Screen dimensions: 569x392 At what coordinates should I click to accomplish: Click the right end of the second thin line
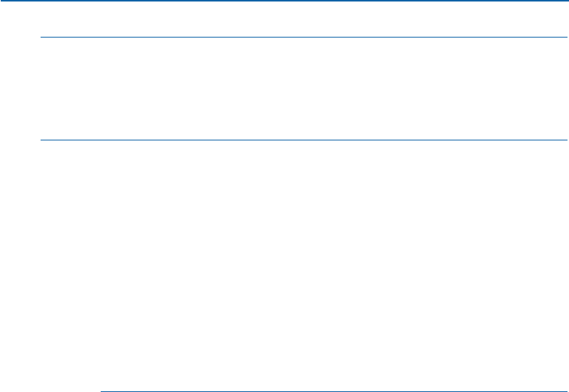click(564, 140)
